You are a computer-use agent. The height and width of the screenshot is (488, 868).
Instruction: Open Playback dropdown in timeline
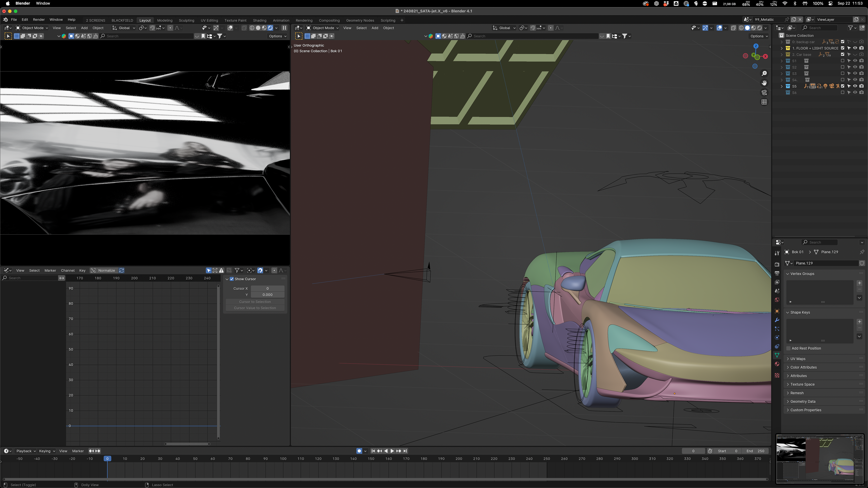pyautogui.click(x=26, y=451)
